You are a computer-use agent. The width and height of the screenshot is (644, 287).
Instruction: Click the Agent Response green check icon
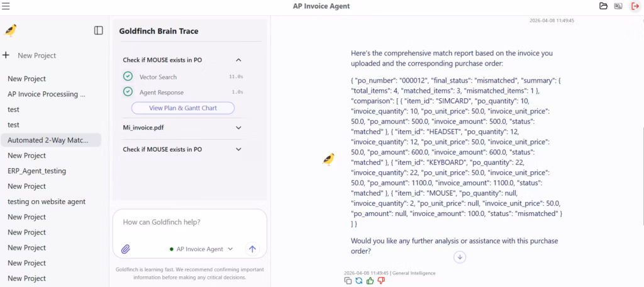pyautogui.click(x=128, y=92)
